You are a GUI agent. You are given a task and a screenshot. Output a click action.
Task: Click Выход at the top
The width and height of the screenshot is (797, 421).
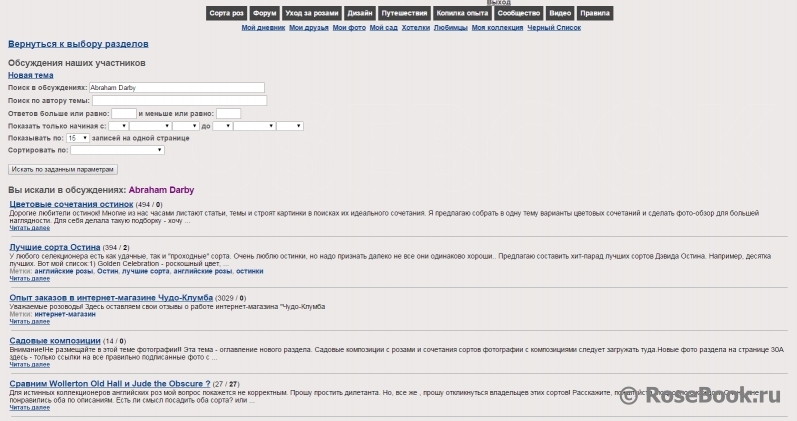(x=498, y=3)
